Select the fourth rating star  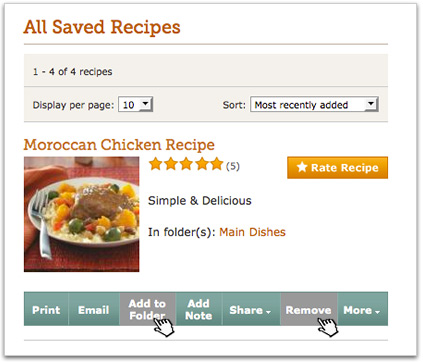click(202, 164)
